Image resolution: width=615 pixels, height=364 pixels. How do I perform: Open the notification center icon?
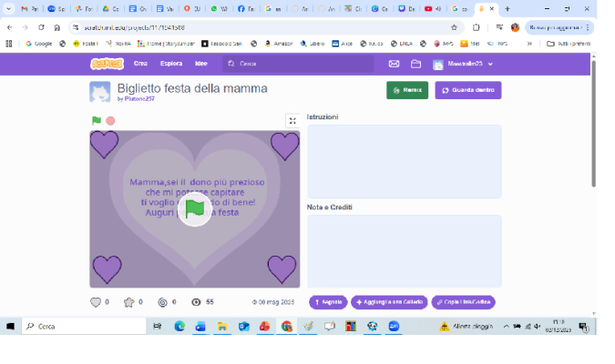(x=583, y=327)
